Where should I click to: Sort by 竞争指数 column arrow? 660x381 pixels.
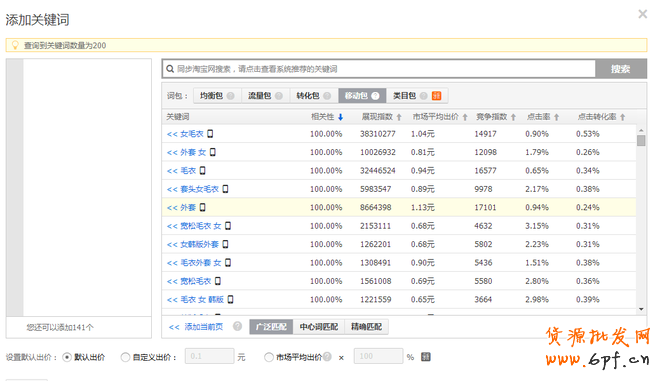(513, 117)
